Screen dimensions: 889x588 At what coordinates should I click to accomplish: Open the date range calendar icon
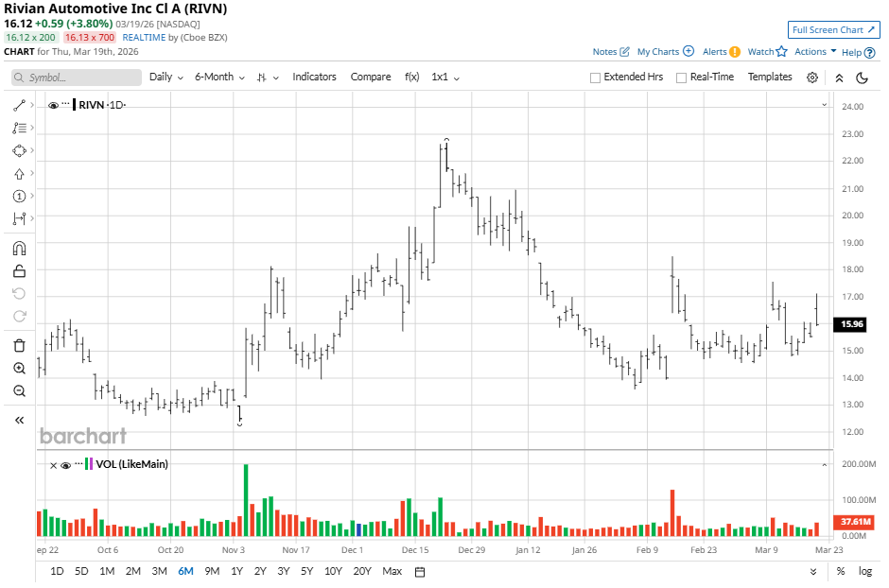420,572
